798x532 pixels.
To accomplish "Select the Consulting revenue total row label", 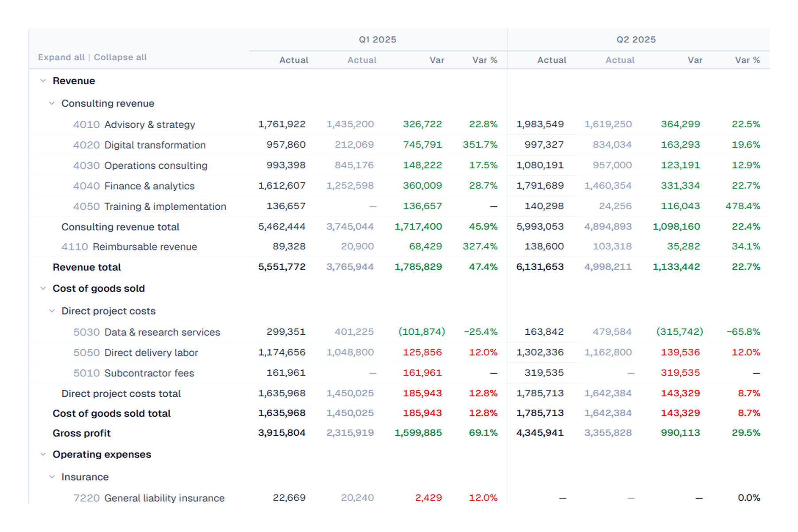I will pyautogui.click(x=120, y=227).
